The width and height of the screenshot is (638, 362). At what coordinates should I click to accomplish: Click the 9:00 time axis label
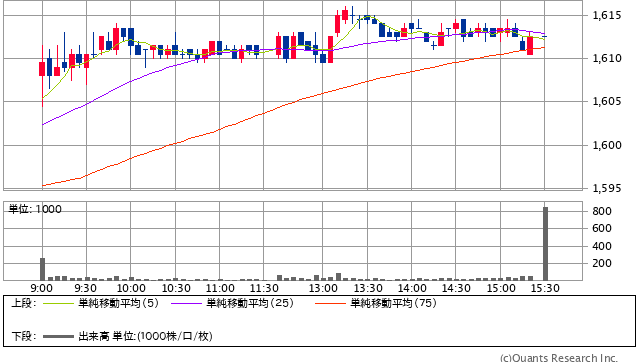(x=42, y=288)
